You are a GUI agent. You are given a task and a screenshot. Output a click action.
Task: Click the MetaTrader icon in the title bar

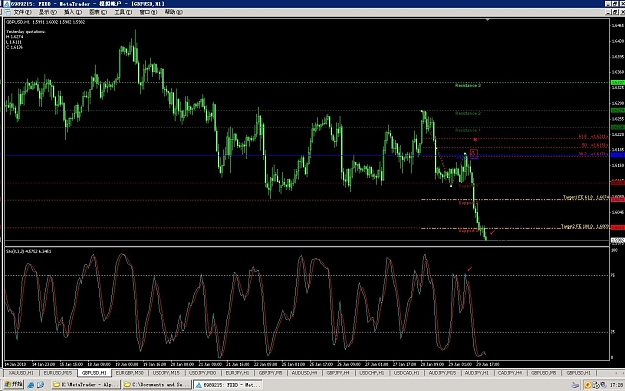click(6, 4)
